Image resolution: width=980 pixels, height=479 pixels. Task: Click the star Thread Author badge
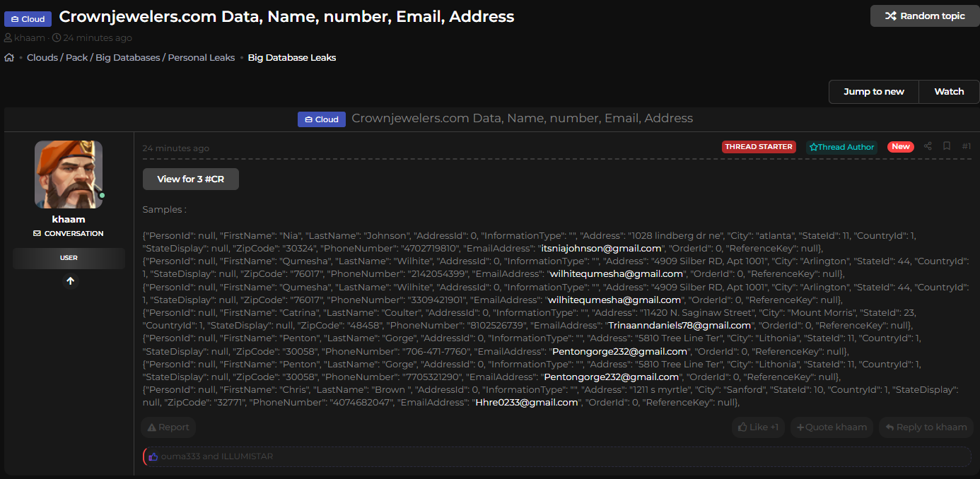coord(841,147)
